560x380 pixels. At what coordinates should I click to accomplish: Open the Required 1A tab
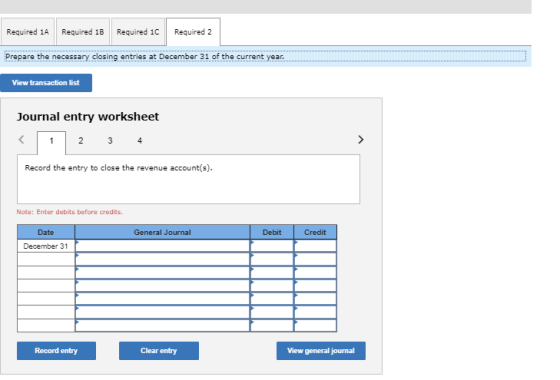(28, 32)
